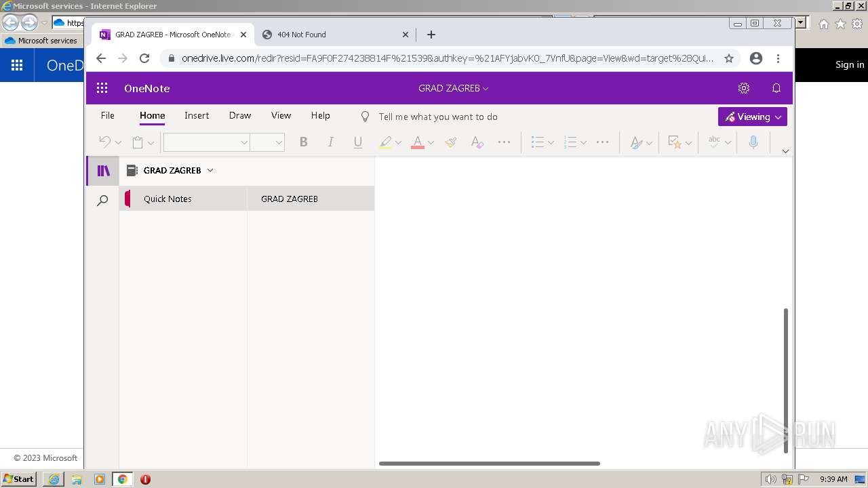The image size is (868, 488).
Task: Switch to the Home ribbon tab
Action: [153, 115]
